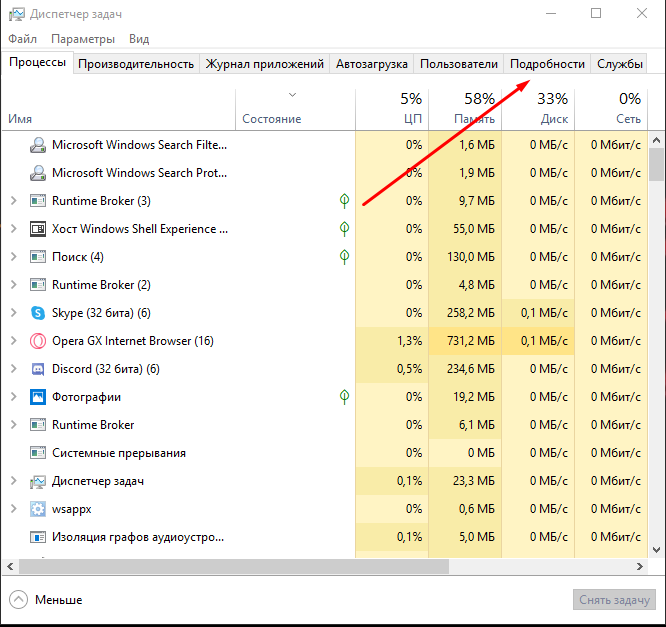
Task: Click the green leaf status of Фотографии
Action: (344, 397)
